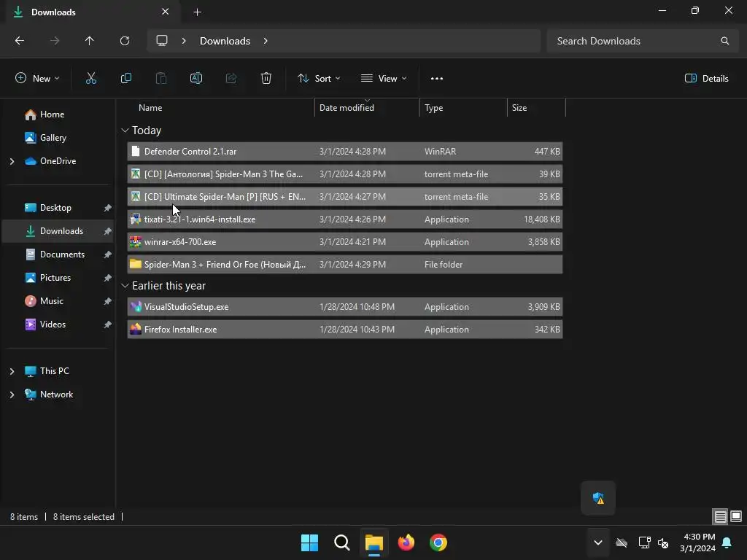Click the Copy icon in toolbar
This screenshot has width=747, height=560.
(x=125, y=79)
